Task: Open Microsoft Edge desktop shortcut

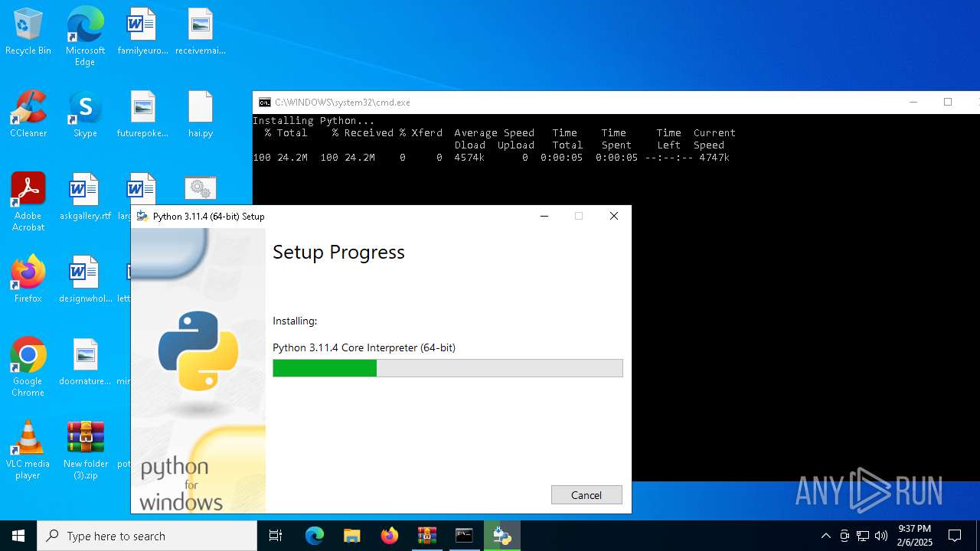Action: (x=85, y=37)
